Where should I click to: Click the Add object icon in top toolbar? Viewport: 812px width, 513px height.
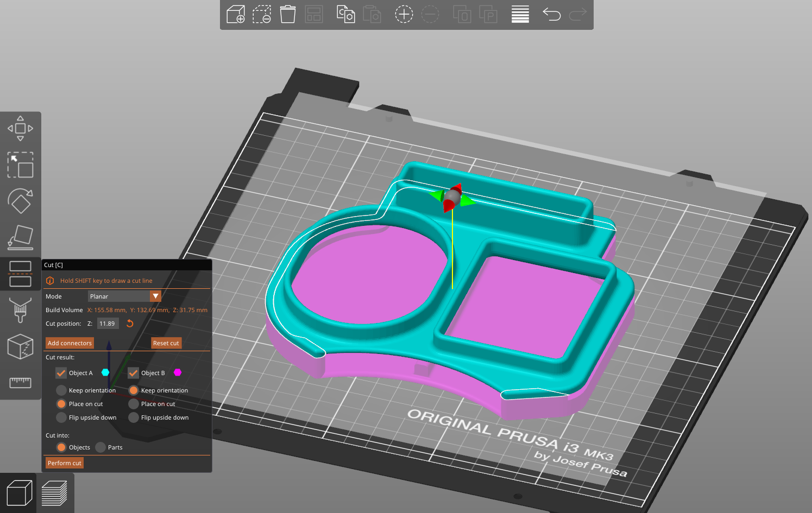coord(236,14)
